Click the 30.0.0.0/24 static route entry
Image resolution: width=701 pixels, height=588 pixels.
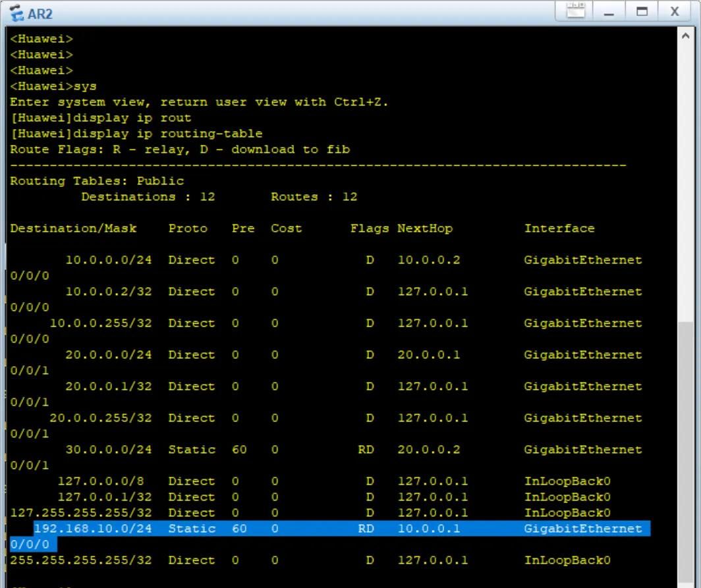108,450
